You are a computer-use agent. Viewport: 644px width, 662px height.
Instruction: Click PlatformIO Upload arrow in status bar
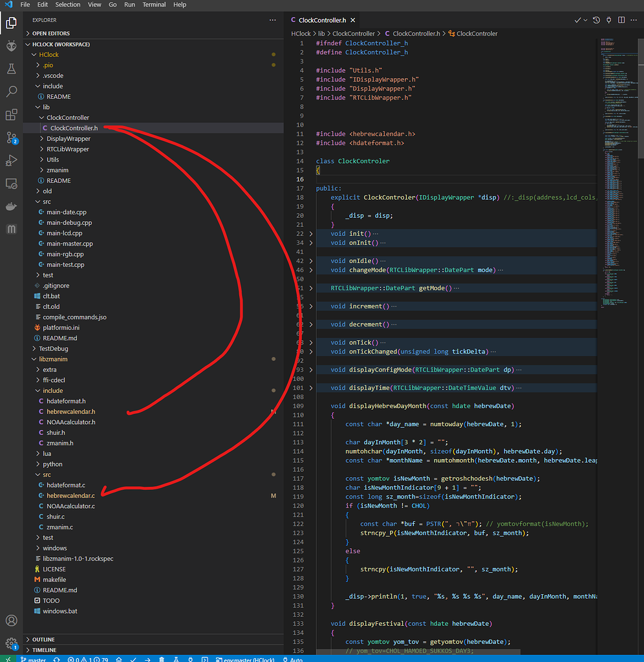point(147,659)
